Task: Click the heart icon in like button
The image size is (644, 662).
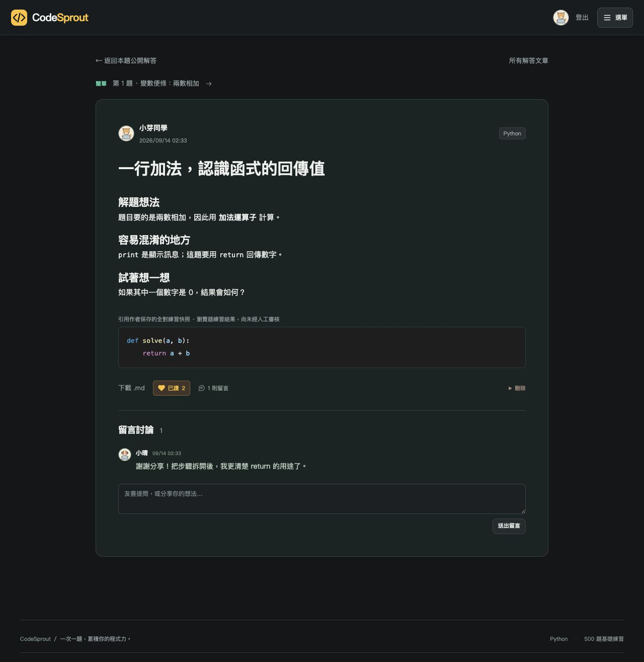Action: [x=162, y=388]
